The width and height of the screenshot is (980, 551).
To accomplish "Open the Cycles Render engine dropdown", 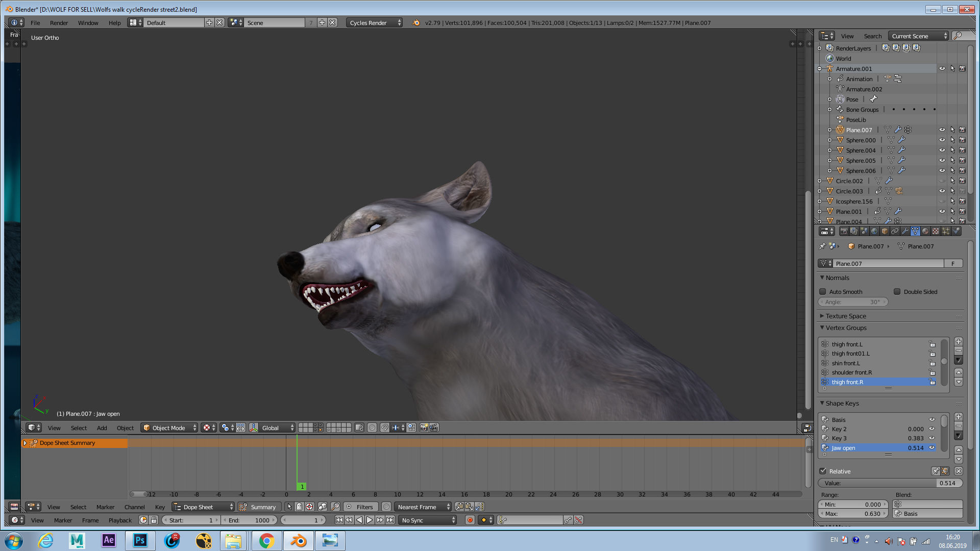I will [374, 23].
